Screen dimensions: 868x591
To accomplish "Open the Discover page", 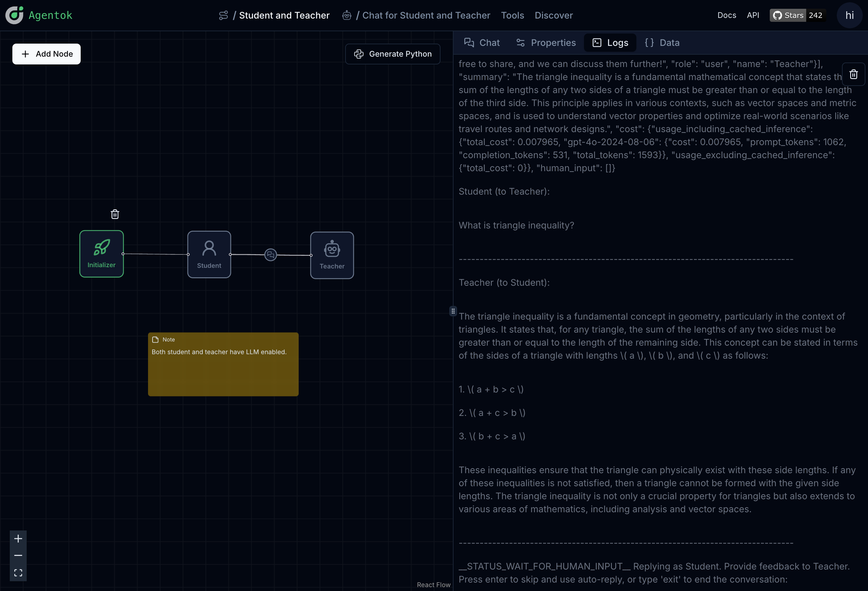I will pos(553,15).
